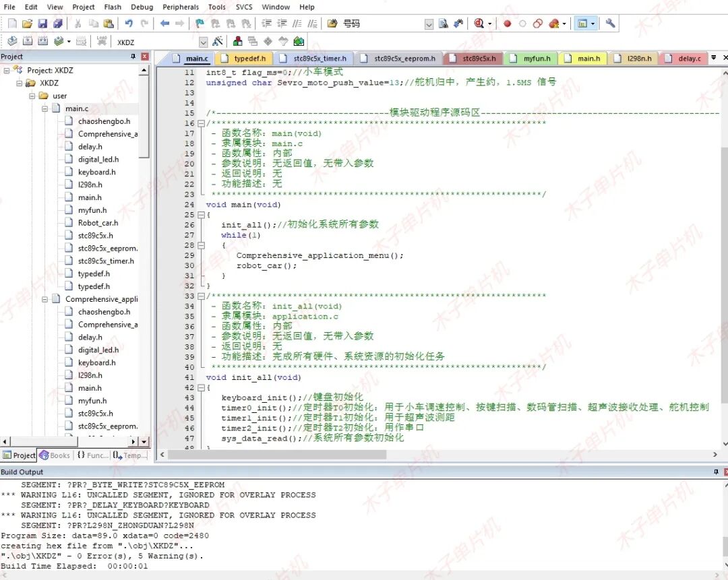
Task: Click the Save All icon
Action: click(57, 23)
